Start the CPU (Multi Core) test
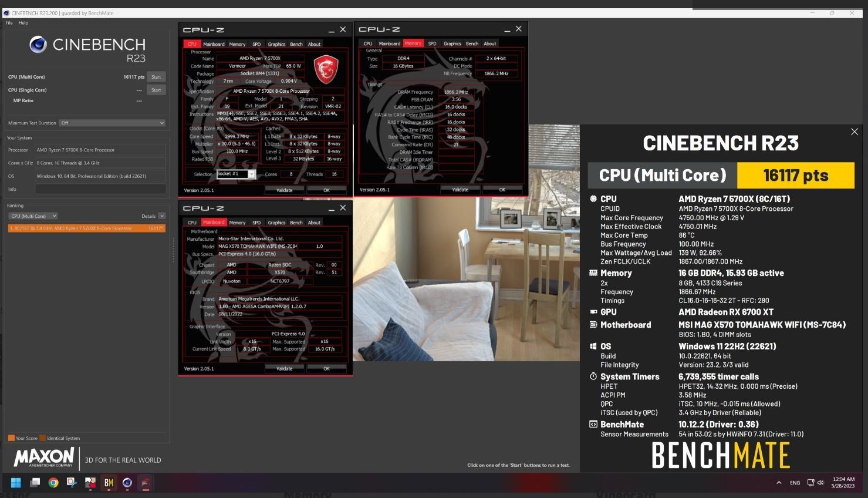Image resolution: width=868 pixels, height=498 pixels. [156, 77]
